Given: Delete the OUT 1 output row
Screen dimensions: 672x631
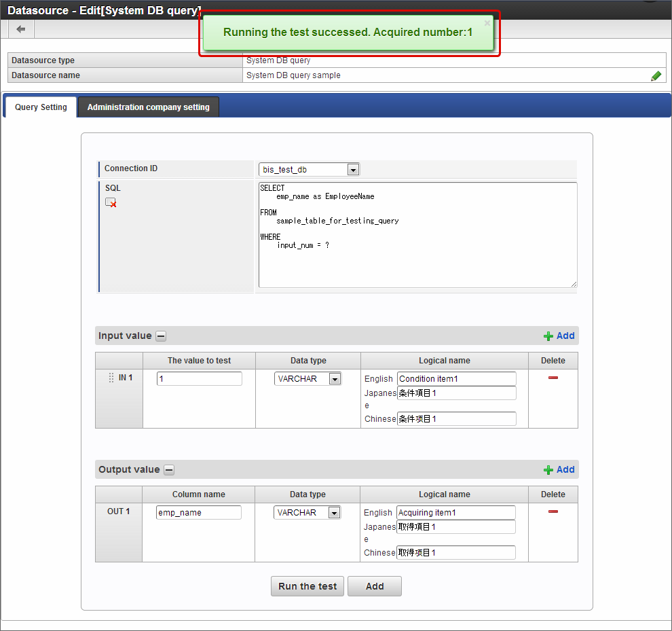Looking at the screenshot, I should (553, 511).
